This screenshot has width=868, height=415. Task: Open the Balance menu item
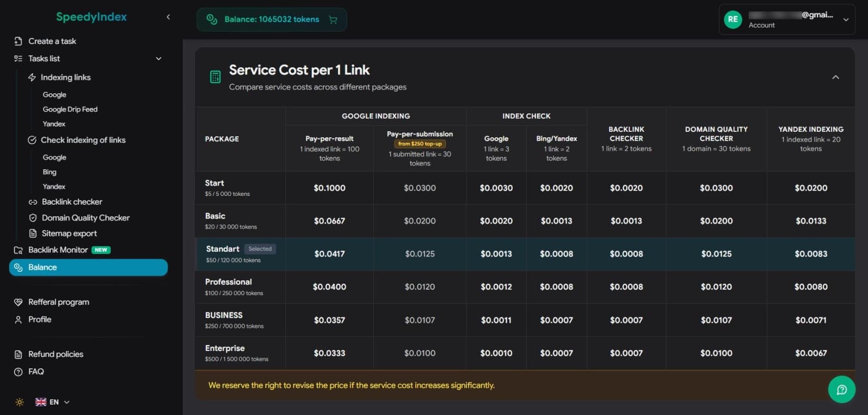pyautogui.click(x=88, y=267)
